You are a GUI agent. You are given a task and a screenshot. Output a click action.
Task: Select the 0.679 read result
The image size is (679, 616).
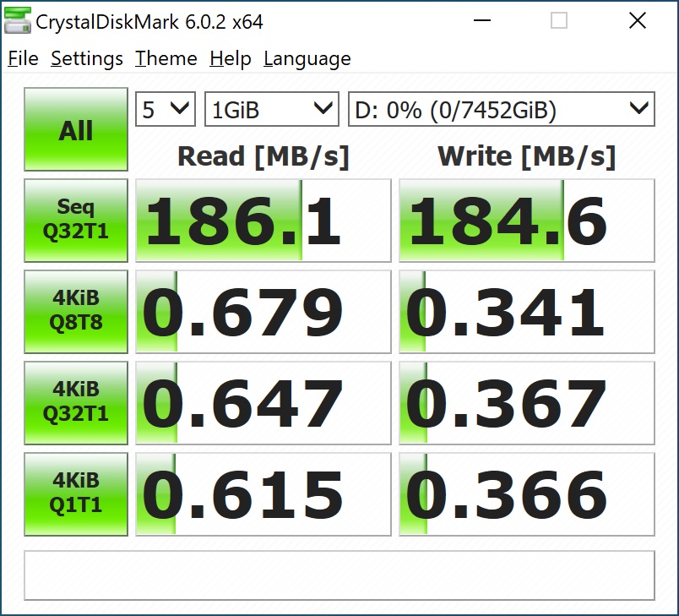click(263, 312)
